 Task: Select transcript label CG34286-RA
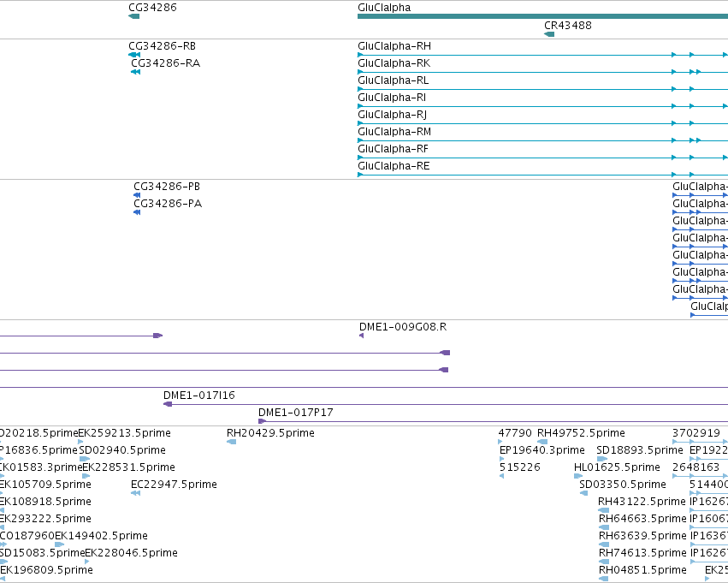coord(165,63)
